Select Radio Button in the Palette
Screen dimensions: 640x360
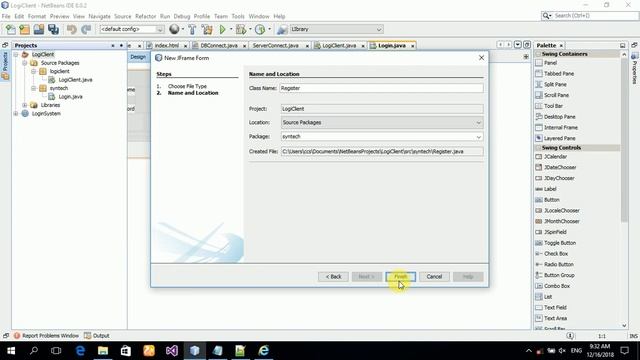pyautogui.click(x=558, y=264)
